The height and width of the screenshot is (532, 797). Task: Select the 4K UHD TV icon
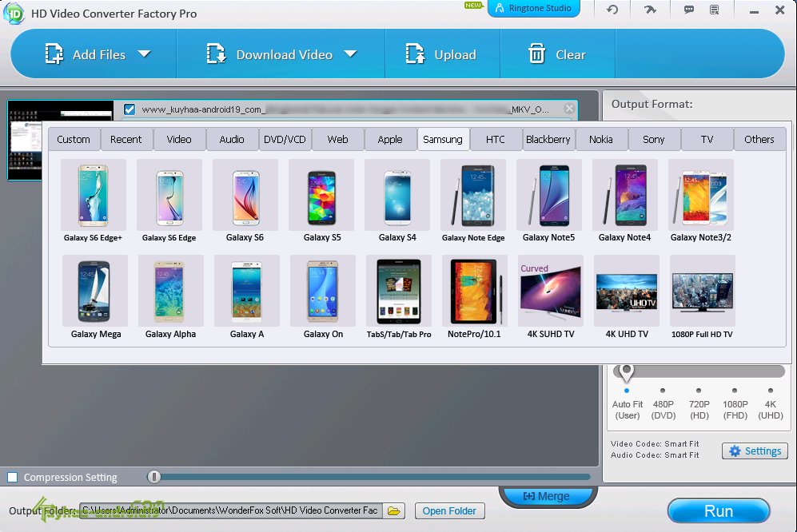pyautogui.click(x=627, y=291)
